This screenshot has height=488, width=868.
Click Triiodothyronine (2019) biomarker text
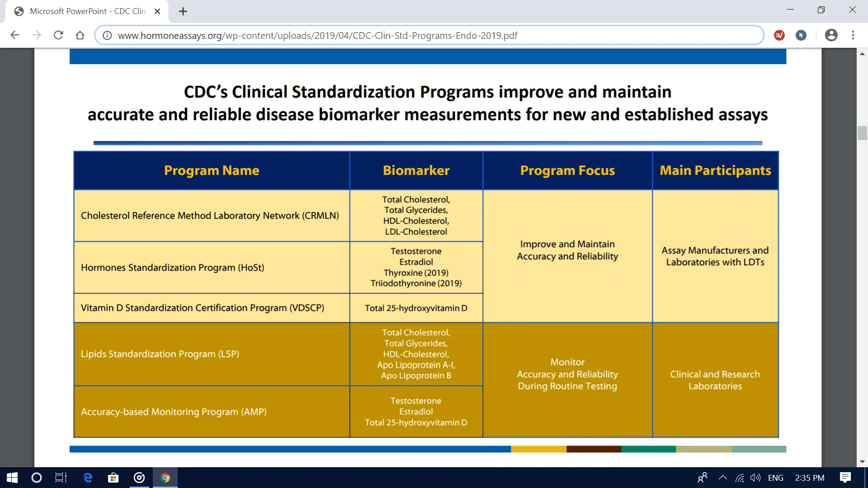point(416,283)
